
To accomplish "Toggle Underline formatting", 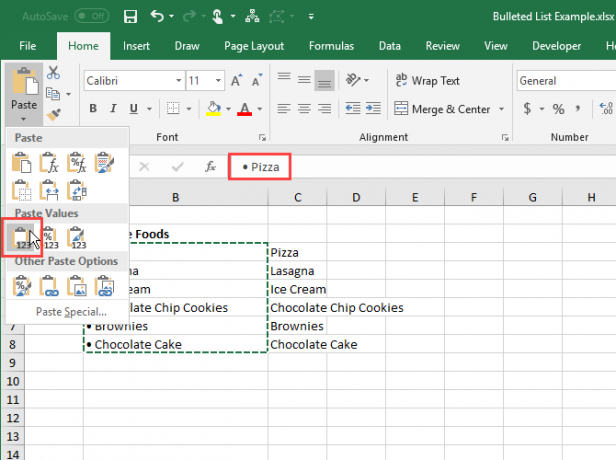I will click(x=134, y=108).
